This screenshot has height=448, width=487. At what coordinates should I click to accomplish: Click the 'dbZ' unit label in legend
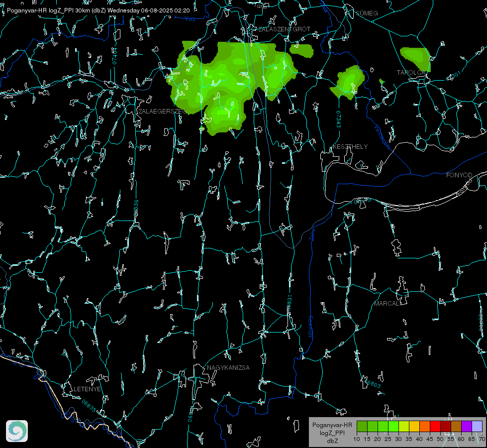tap(332, 441)
